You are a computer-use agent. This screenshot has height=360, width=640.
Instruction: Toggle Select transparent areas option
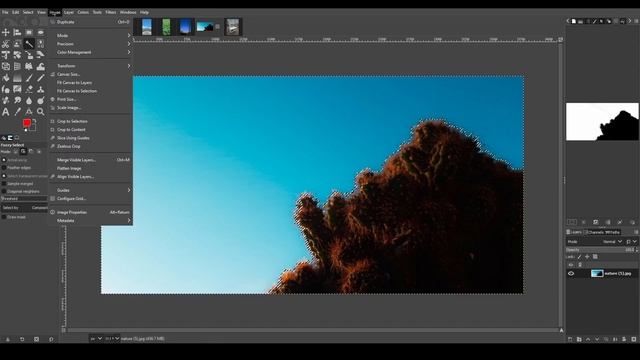click(x=4, y=176)
